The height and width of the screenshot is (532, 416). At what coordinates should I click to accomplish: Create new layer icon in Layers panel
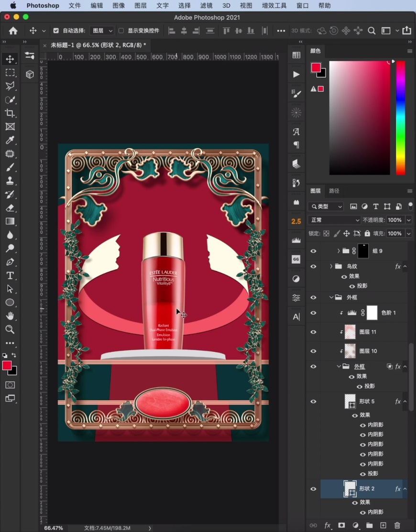[x=383, y=525]
